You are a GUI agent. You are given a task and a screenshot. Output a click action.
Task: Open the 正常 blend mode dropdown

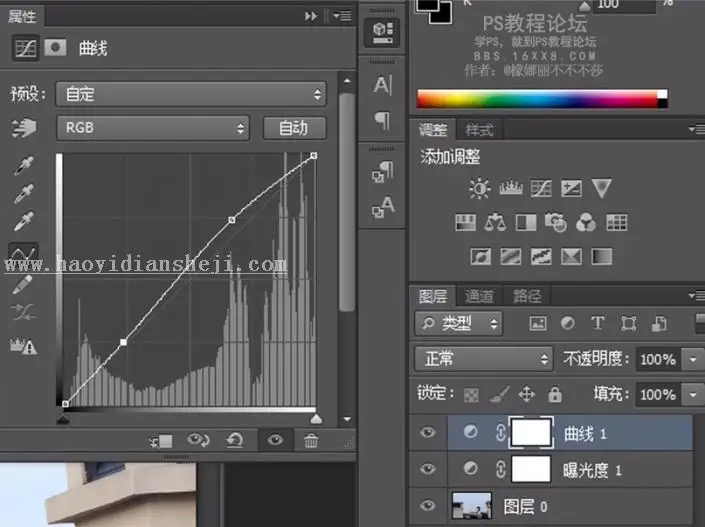(484, 359)
